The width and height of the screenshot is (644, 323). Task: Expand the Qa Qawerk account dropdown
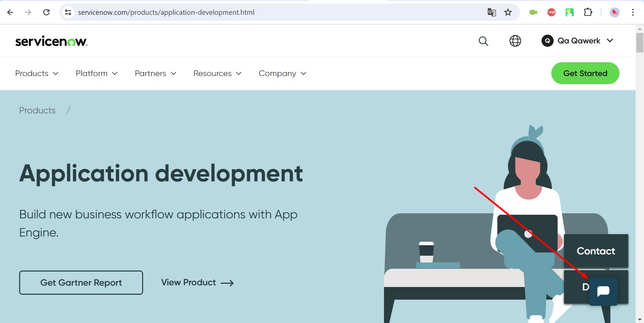[578, 41]
